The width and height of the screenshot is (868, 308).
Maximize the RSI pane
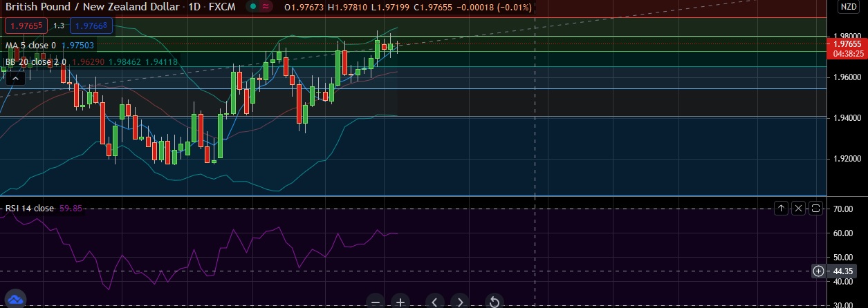(x=815, y=208)
